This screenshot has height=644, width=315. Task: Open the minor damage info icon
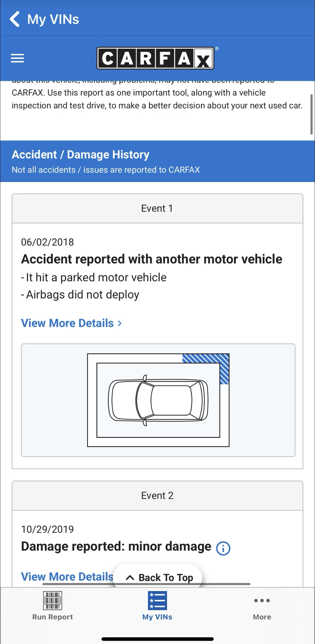(x=223, y=548)
